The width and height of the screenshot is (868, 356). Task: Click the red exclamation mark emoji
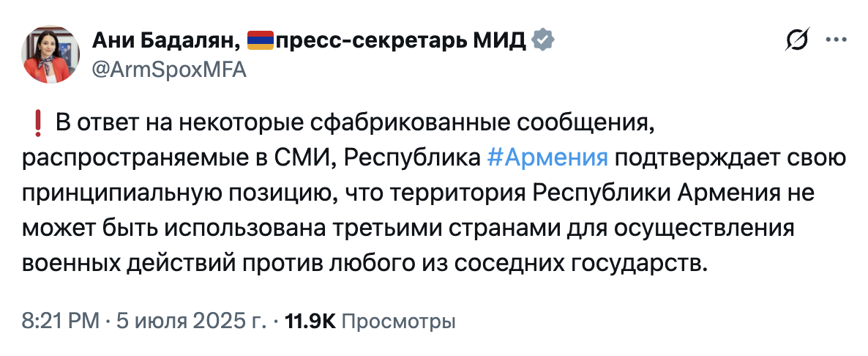click(37, 124)
